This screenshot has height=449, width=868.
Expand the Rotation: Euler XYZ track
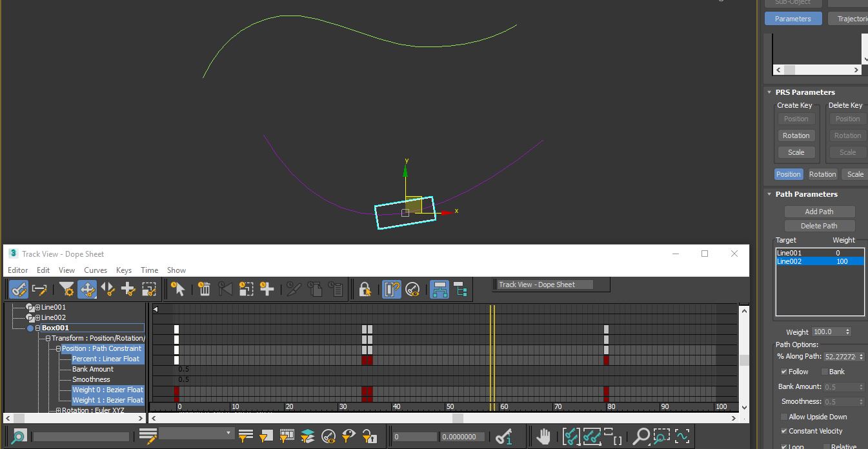[58, 410]
